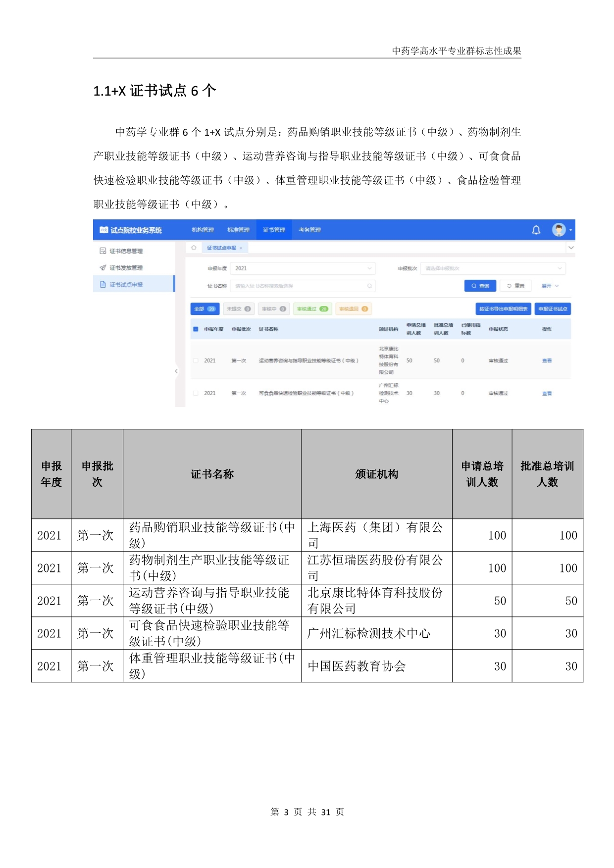Click table cell 江苏恒瑞医药股份有限公司
The height and width of the screenshot is (868, 614).
376,568
